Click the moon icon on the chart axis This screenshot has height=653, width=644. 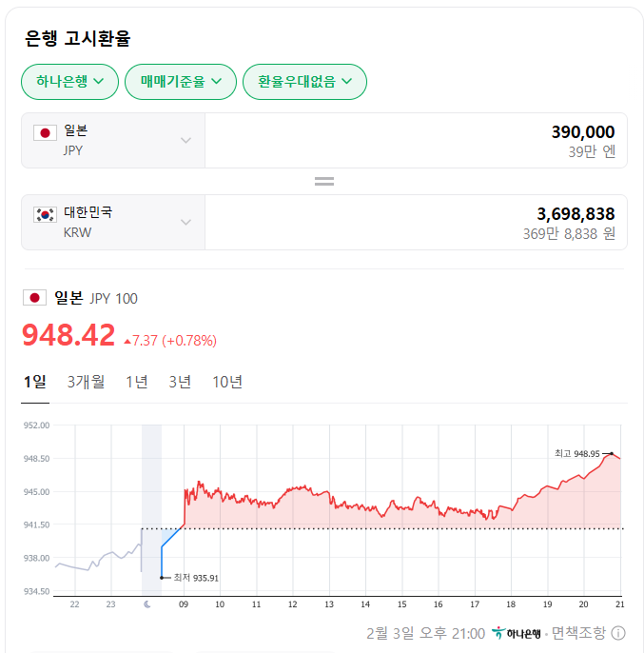tap(147, 604)
